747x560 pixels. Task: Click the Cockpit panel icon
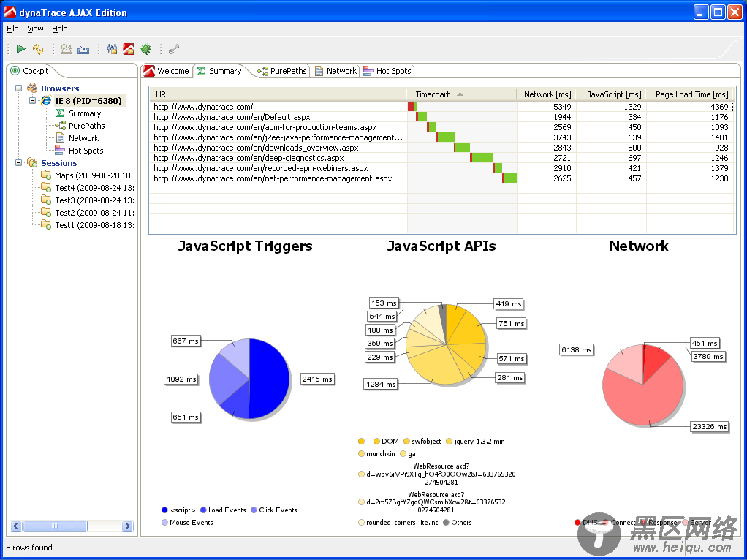[15, 71]
